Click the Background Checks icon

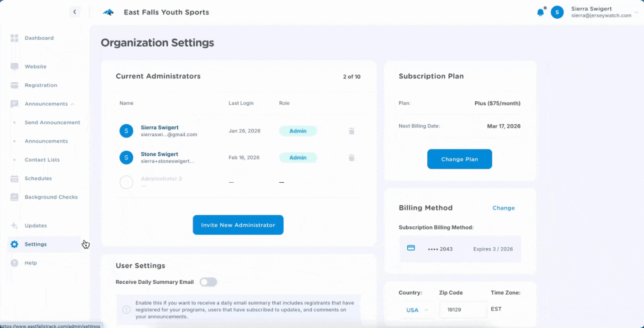pyautogui.click(x=15, y=197)
